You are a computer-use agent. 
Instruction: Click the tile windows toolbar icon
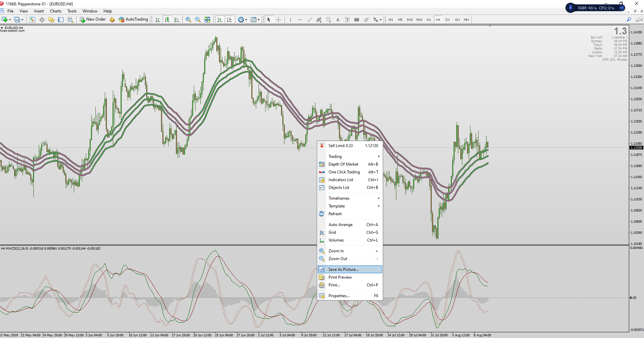pos(207,20)
